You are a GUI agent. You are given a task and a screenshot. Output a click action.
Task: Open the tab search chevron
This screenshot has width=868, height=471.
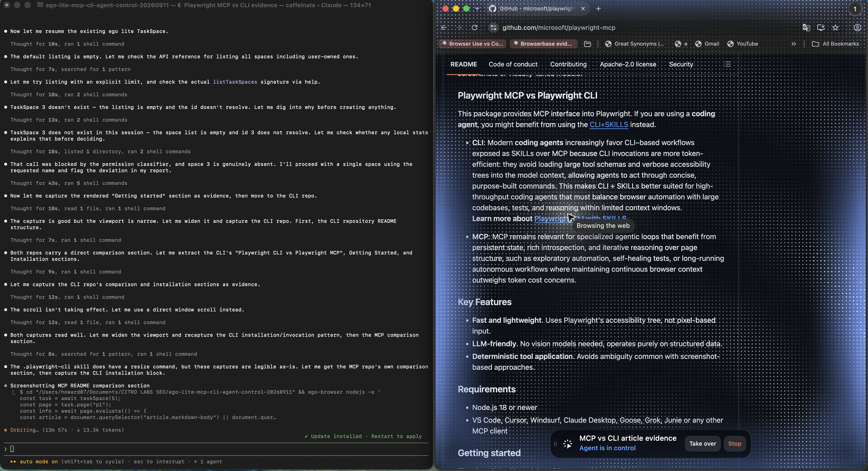point(477,9)
